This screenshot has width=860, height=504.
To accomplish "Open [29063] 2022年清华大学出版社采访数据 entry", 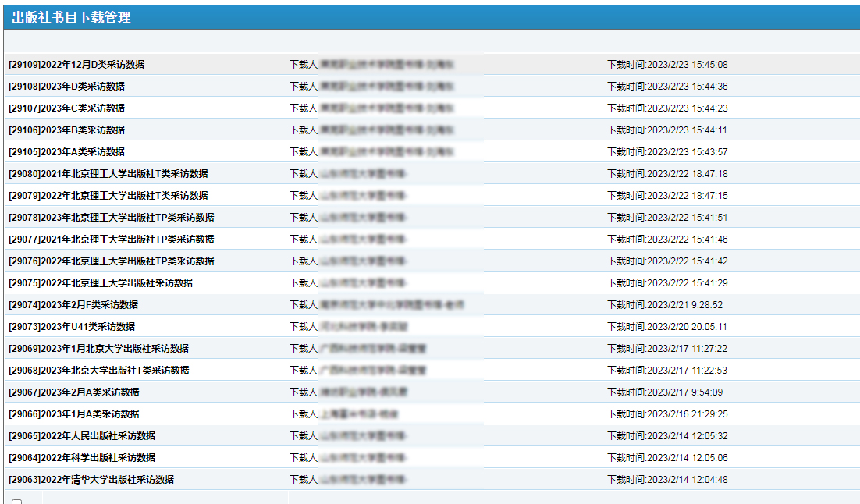I will coord(91,480).
